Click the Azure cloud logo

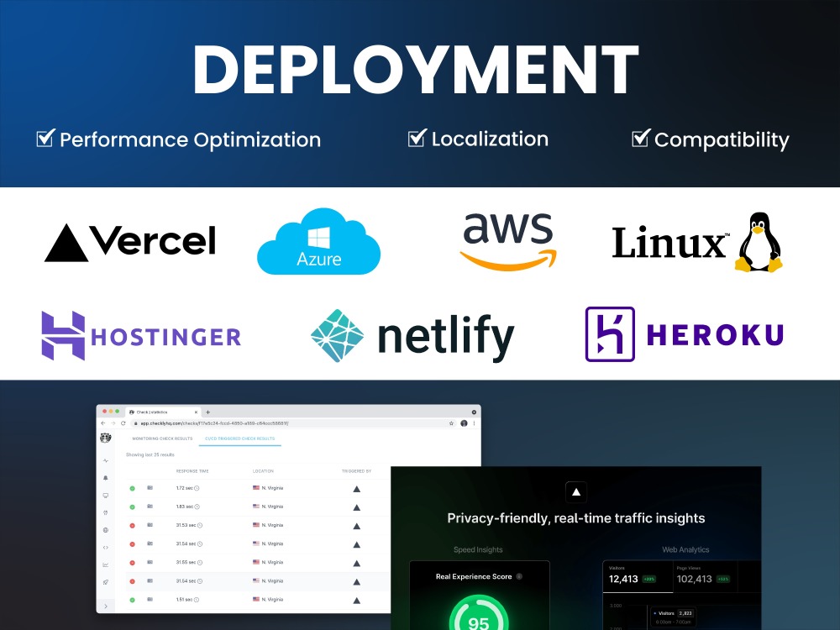[x=318, y=242]
